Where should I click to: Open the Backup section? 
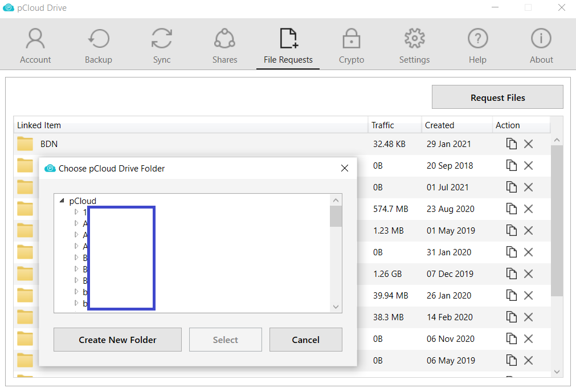(x=99, y=46)
